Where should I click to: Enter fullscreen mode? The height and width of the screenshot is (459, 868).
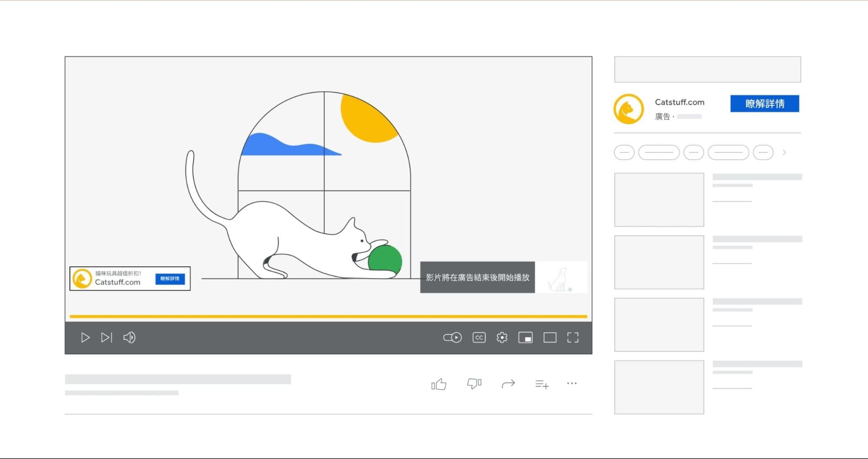coord(573,337)
